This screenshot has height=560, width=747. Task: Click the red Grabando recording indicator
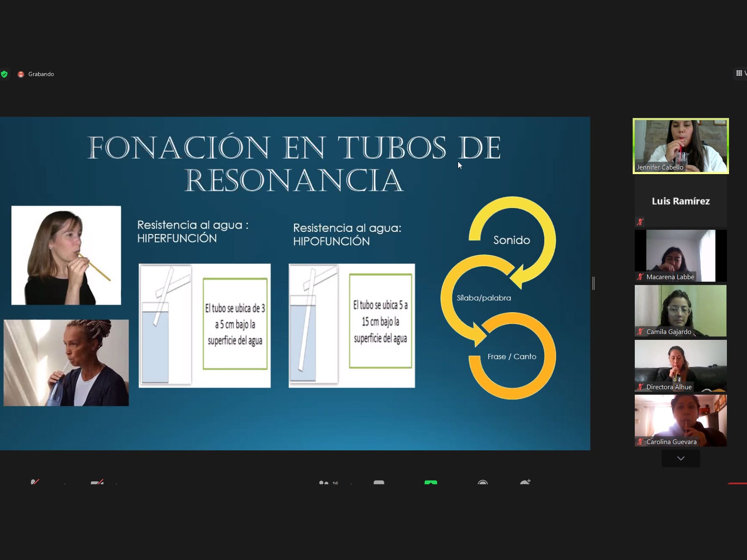click(x=21, y=74)
